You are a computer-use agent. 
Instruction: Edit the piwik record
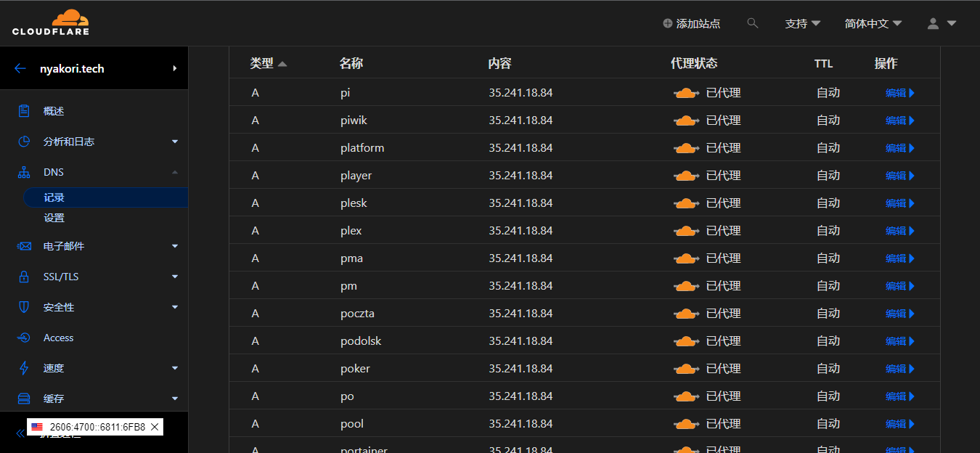(900, 121)
